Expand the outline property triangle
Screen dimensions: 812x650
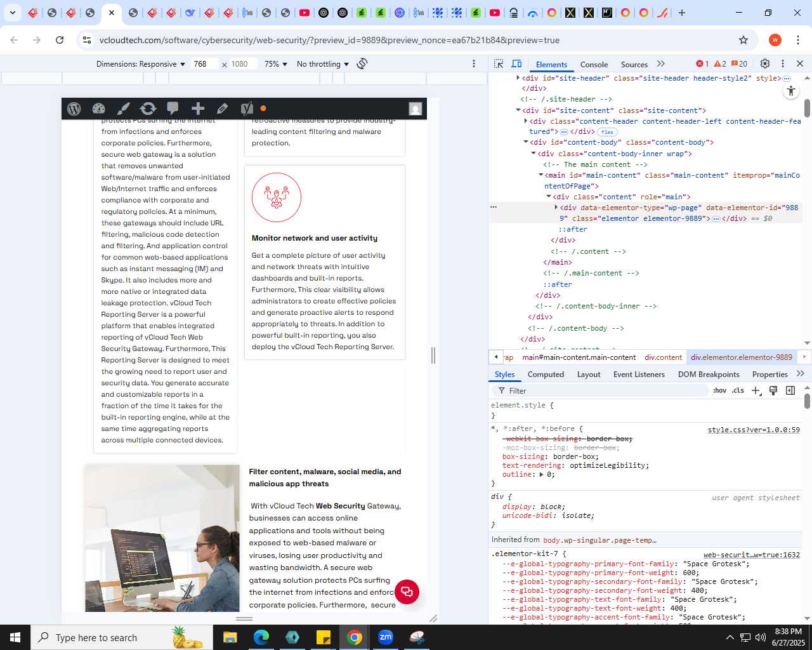(x=541, y=475)
